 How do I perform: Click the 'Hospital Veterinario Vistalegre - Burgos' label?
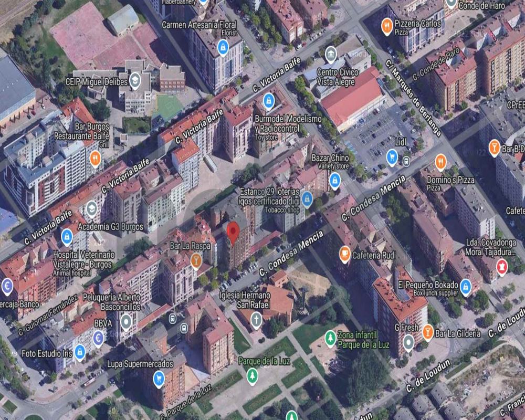click(x=83, y=260)
